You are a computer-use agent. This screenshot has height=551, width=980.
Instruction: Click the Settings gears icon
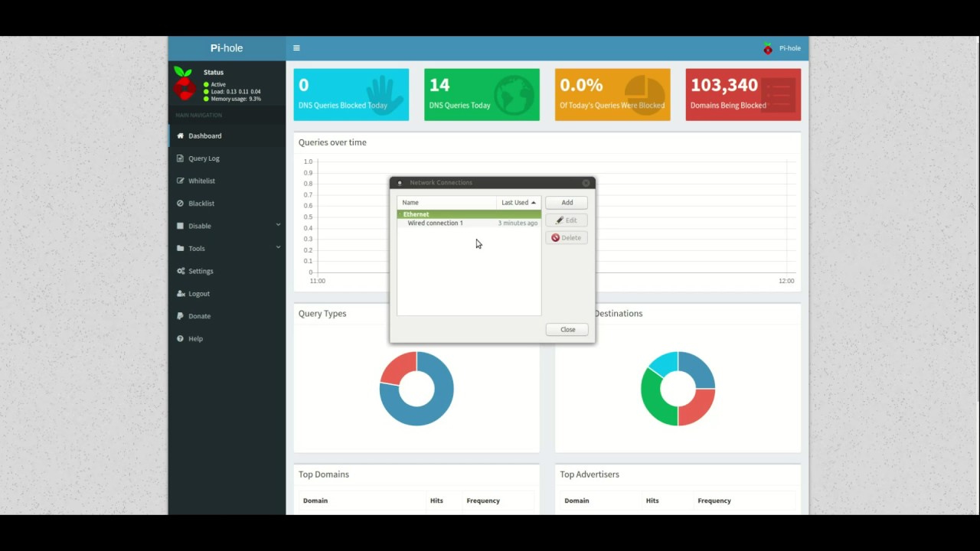tap(181, 271)
